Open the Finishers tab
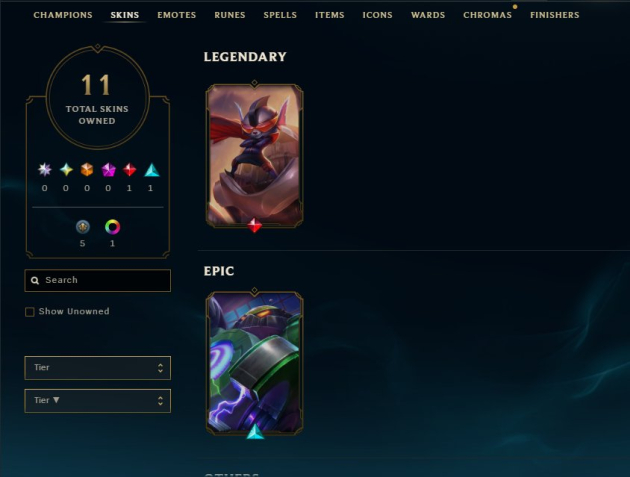630x477 pixels. [x=554, y=15]
